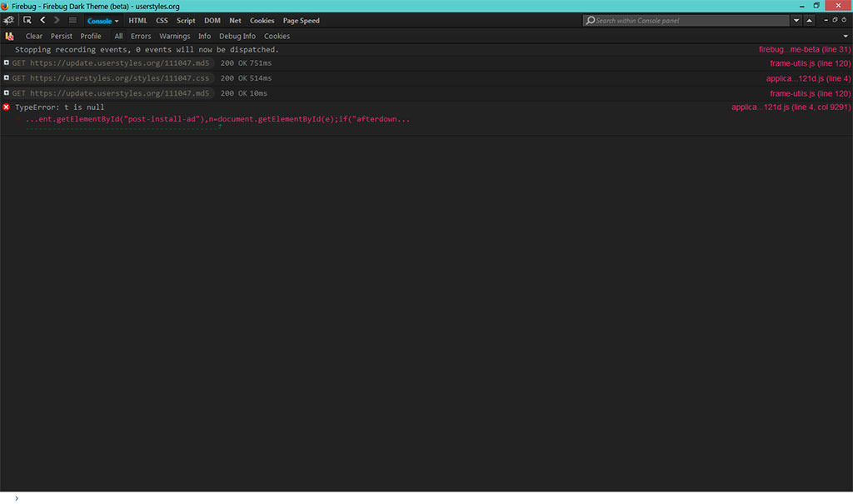The width and height of the screenshot is (853, 504).
Task: Click the getElementById error code snippet
Action: pyautogui.click(x=217, y=119)
